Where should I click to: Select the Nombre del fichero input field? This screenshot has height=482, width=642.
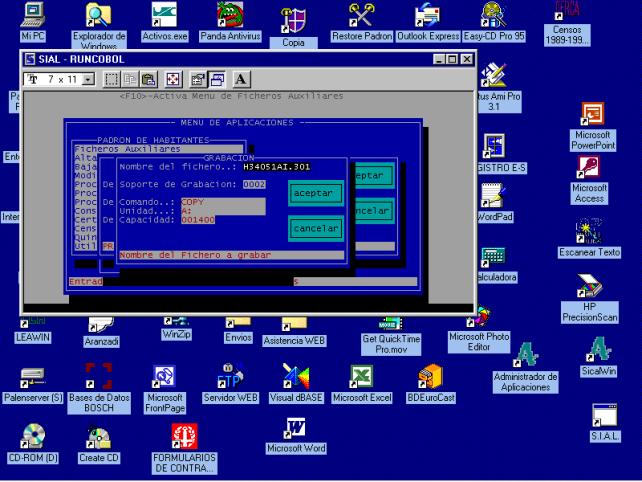[x=276, y=167]
